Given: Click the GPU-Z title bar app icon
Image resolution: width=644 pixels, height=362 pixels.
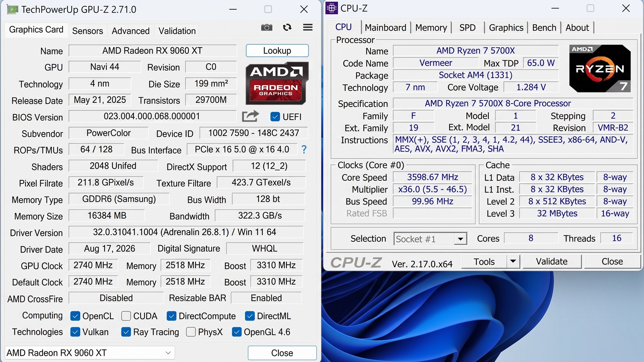Looking at the screenshot, I should click(12, 9).
